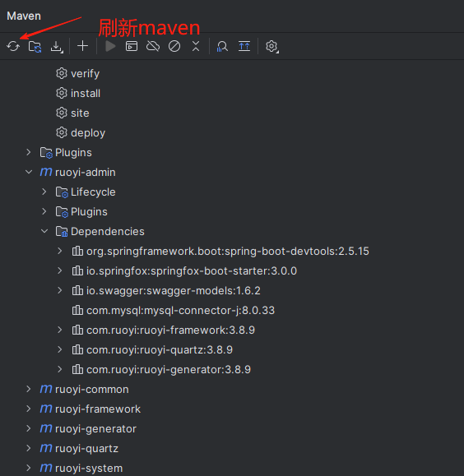Screen dimensions: 464x476
Task: Expand the ruoyi-common module
Action: pos(29,389)
